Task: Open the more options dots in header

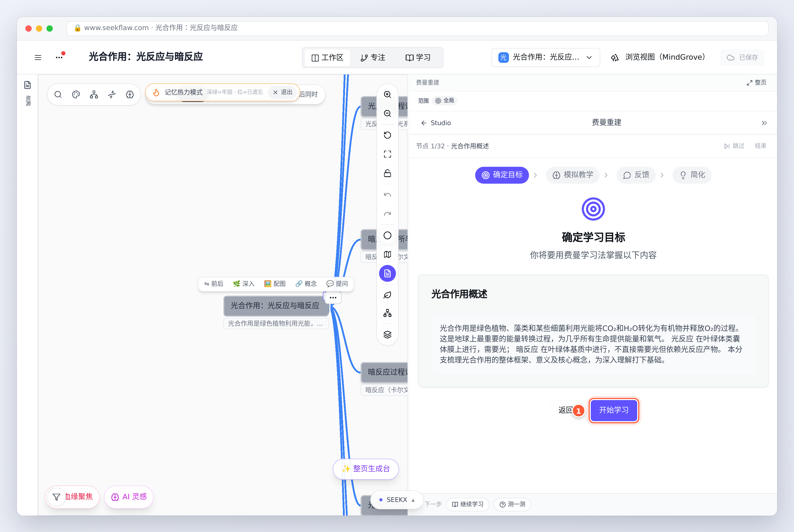Action: pyautogui.click(x=60, y=57)
